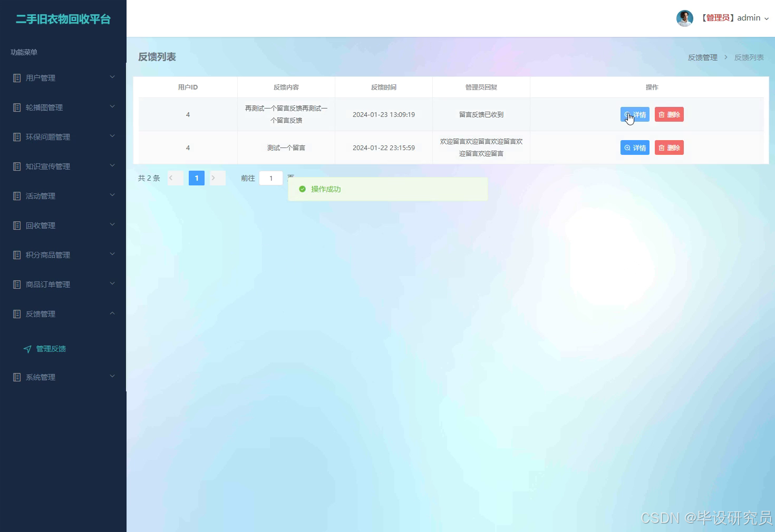This screenshot has height=532, width=775.
Task: Expand the 环保问题管理 submenu arrow
Action: tap(112, 136)
